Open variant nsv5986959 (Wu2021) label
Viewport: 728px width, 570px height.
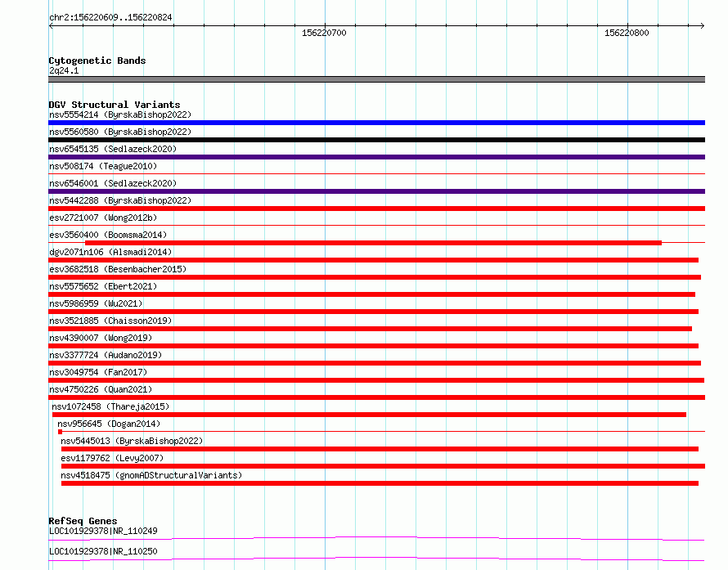96,303
